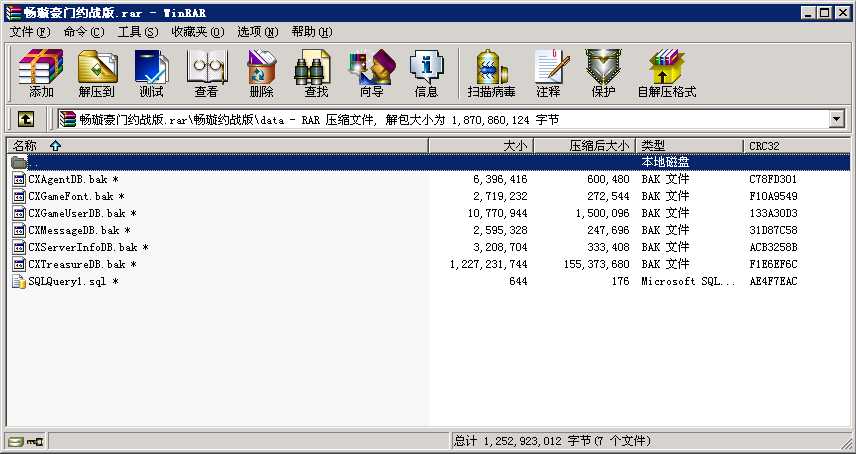Click the 解压到 (Extract To) icon
The image size is (856, 454).
click(x=97, y=74)
